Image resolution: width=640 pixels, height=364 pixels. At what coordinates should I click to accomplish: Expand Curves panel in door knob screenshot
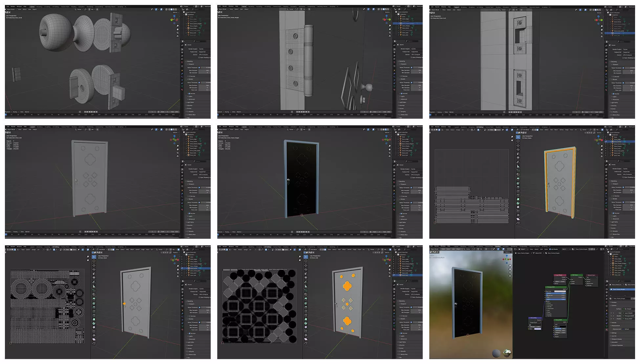point(198,109)
